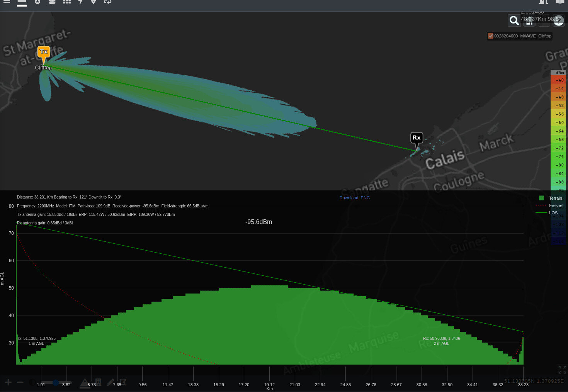Screen dimensions: 568x392
Task: Click the database icon in the top toolbar
Action: tap(52, 3)
